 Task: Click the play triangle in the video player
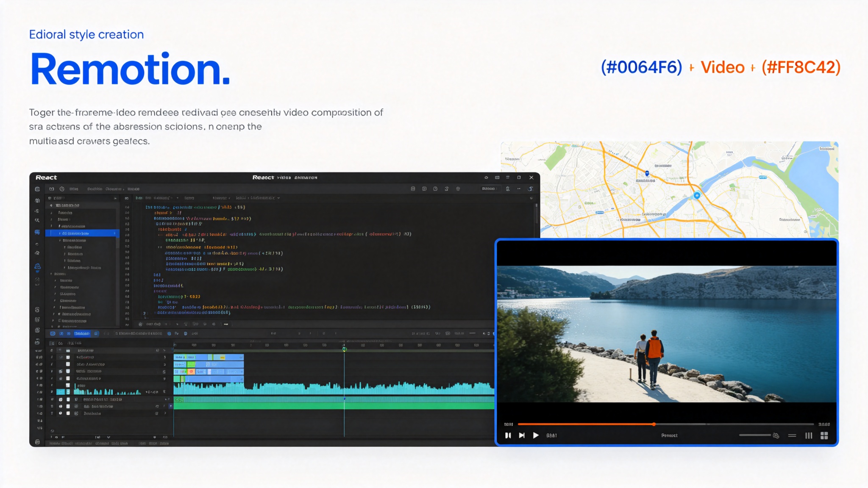(x=536, y=435)
